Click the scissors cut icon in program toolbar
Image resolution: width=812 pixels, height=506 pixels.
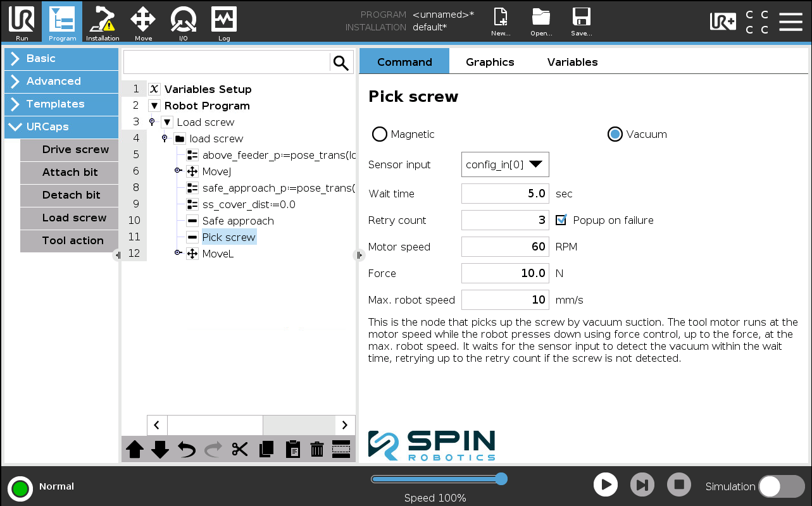[240, 450]
